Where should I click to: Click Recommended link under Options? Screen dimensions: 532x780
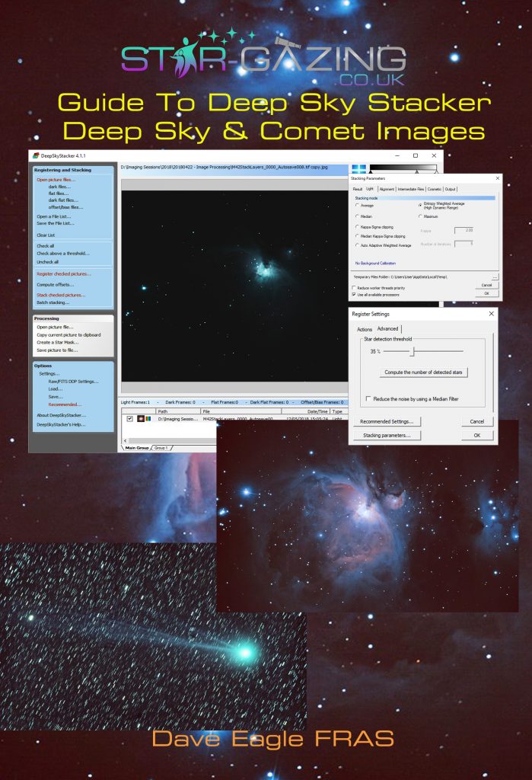[x=65, y=404]
